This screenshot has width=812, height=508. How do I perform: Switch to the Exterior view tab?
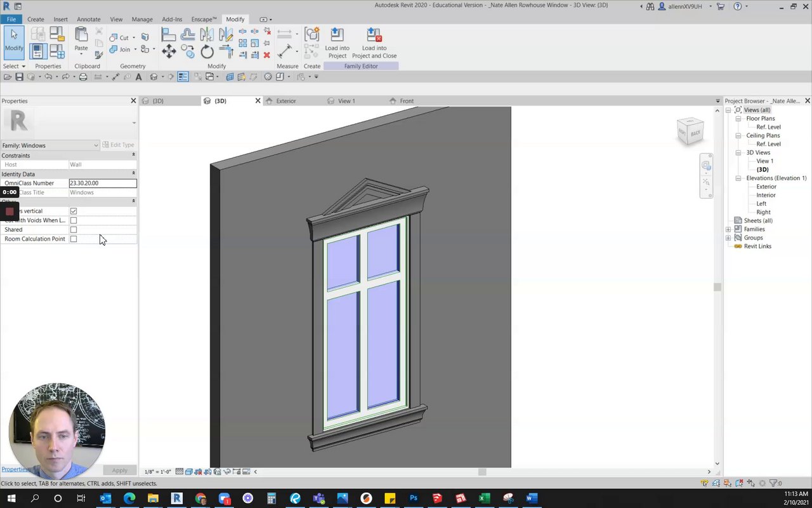(x=286, y=101)
